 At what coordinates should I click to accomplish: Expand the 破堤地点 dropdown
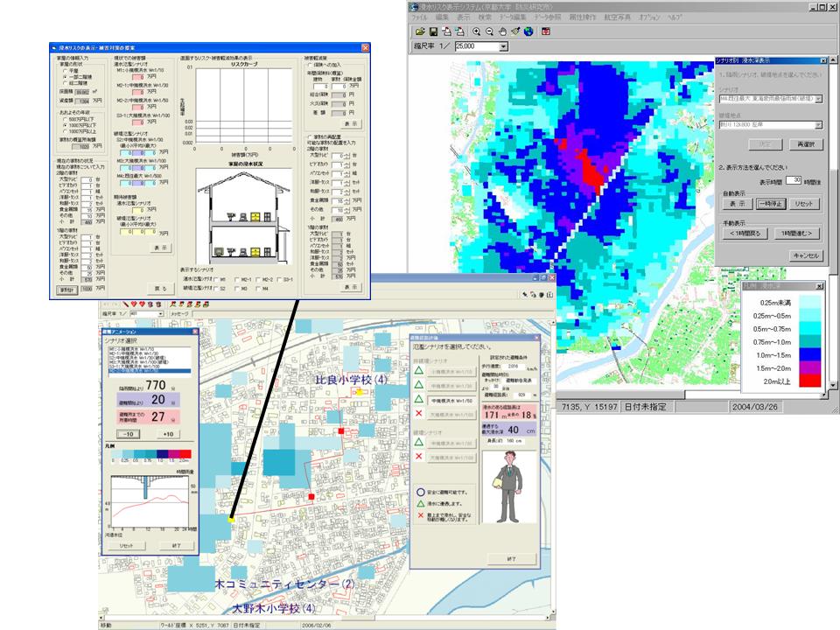[x=819, y=125]
